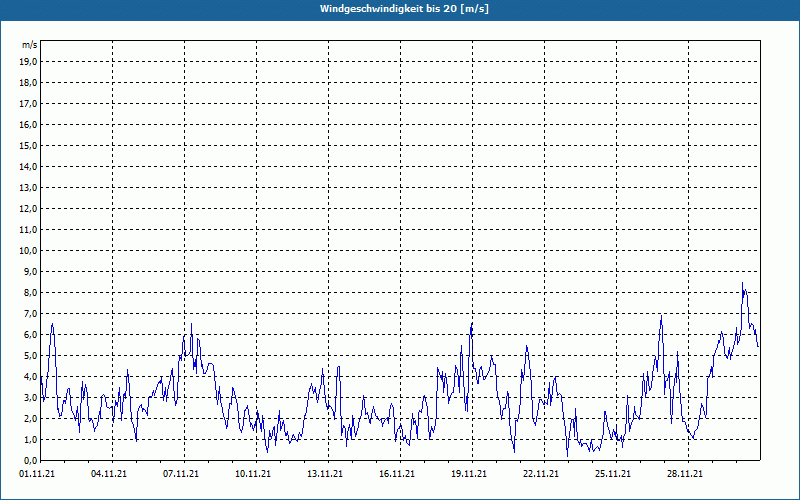Click the 07.11.21 date label
The image size is (800, 500).
coord(181,474)
